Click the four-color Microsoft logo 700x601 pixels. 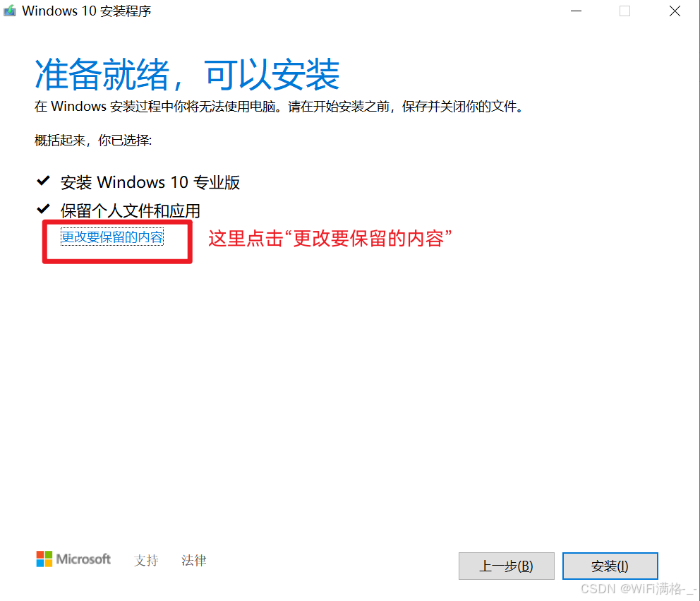[x=44, y=559]
